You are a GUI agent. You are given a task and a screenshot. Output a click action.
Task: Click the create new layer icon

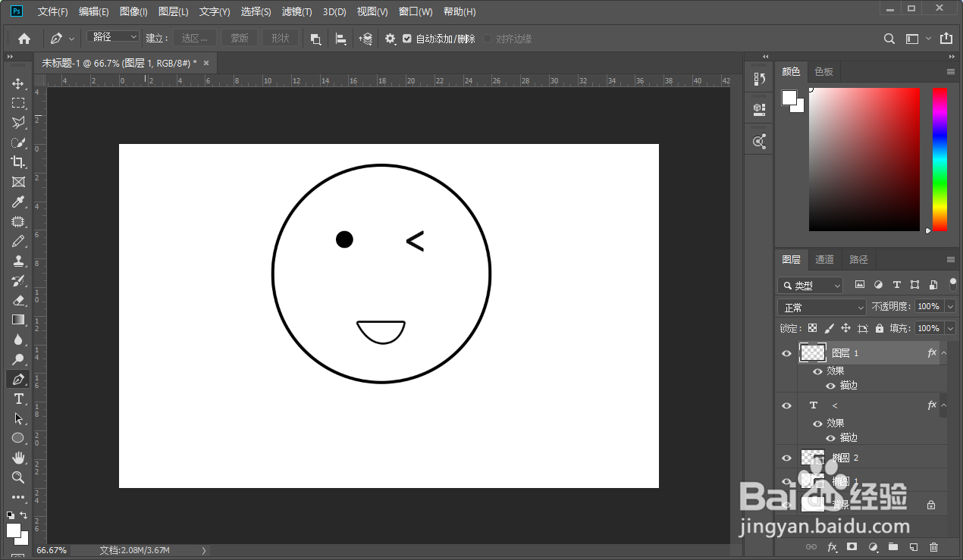pos(914,546)
